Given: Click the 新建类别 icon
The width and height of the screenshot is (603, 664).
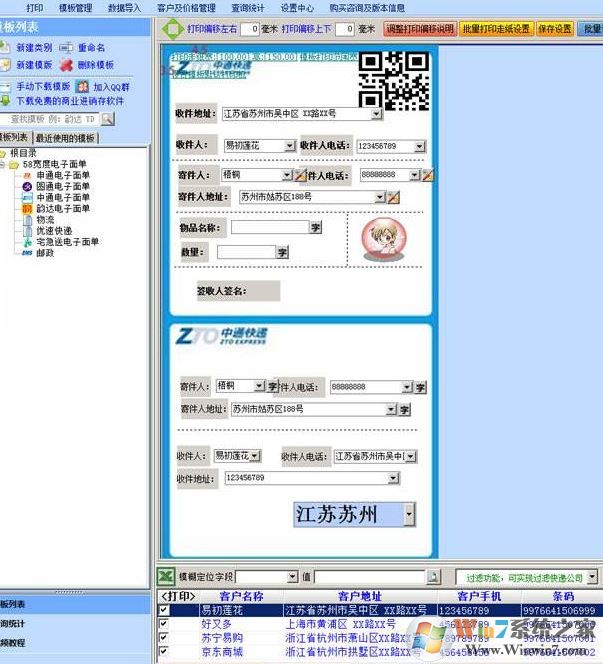Looking at the screenshot, I should coord(4,47).
